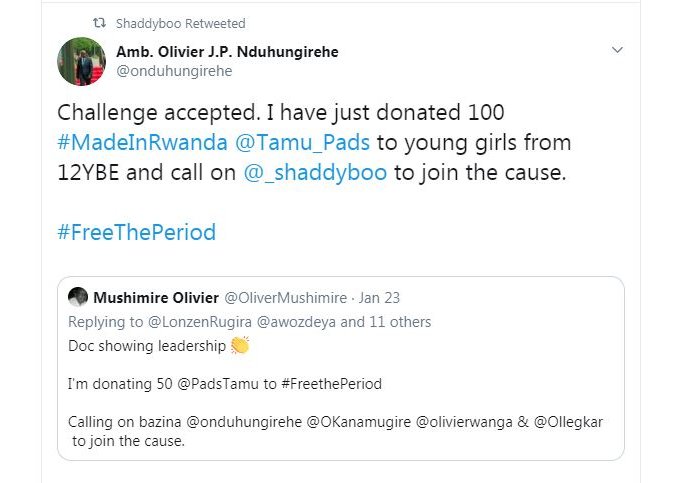Click the retweet icon beside Shaddyboo Retweeted

[x=98, y=23]
